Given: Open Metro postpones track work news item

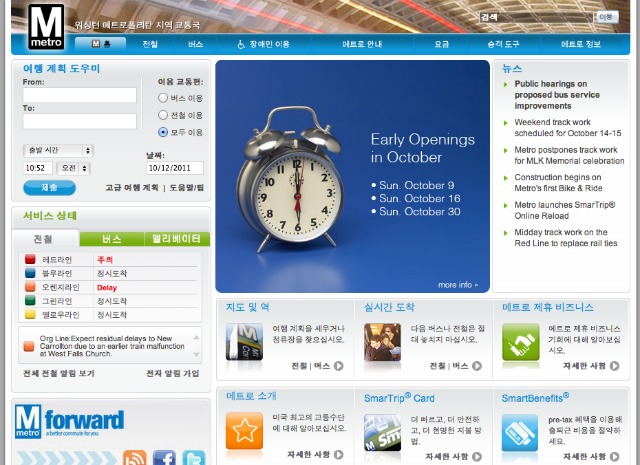Looking at the screenshot, I should pyautogui.click(x=569, y=155).
